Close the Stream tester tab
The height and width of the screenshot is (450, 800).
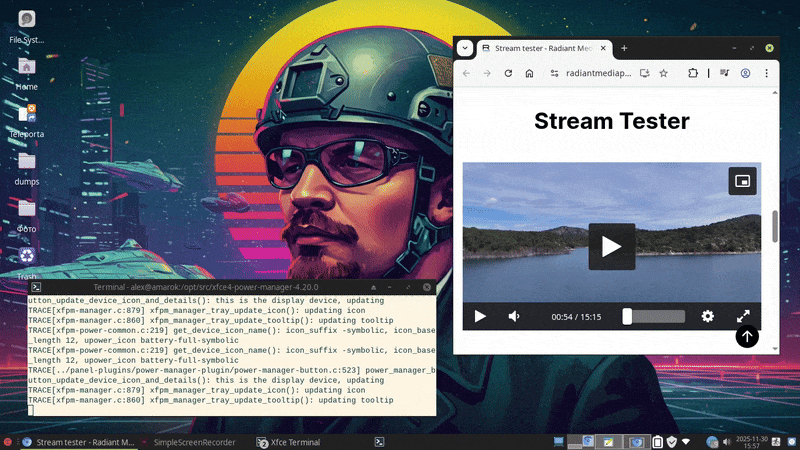[x=603, y=48]
